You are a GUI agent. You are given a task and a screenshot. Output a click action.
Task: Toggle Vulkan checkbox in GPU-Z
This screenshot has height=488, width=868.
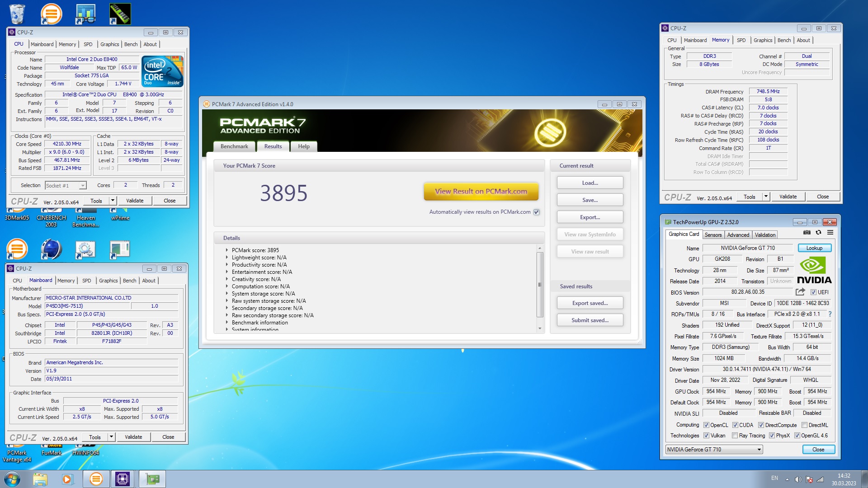point(706,436)
